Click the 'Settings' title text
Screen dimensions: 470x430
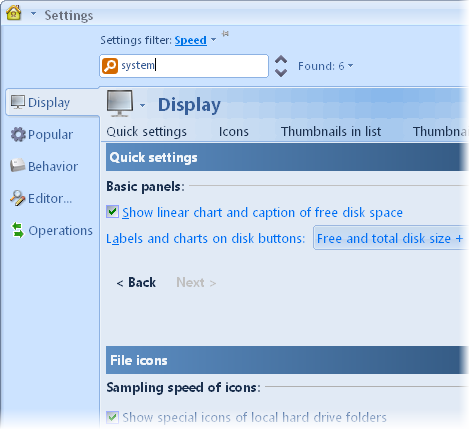click(69, 15)
